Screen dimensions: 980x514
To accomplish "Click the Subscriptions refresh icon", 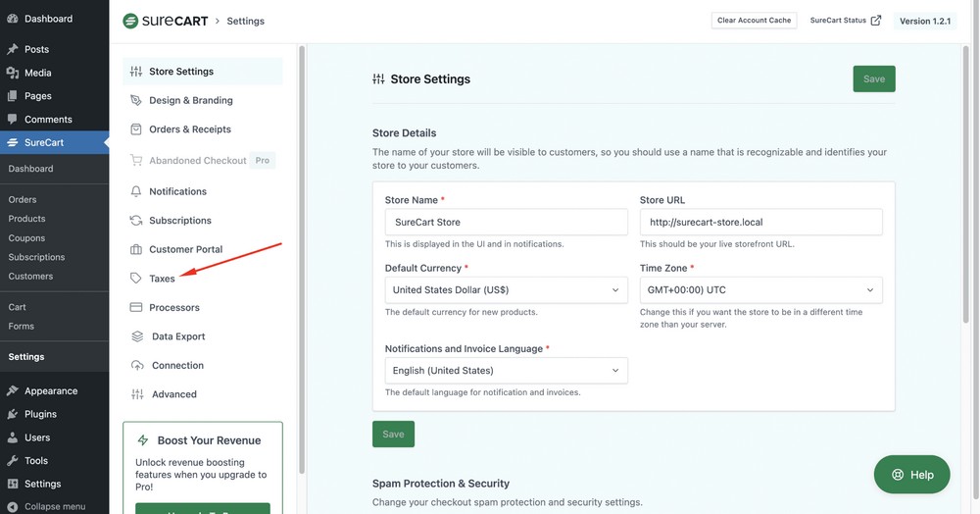I will tap(136, 221).
